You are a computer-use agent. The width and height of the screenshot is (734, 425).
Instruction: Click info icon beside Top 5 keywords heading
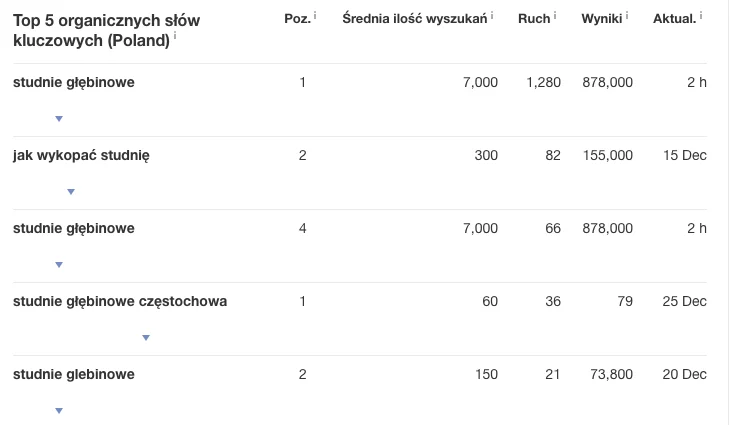(175, 36)
